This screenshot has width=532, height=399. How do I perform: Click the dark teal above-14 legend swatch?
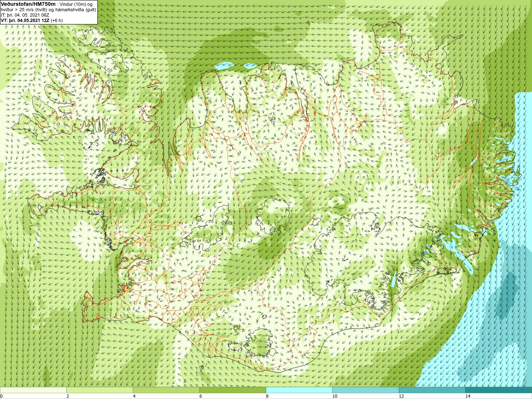(x=499, y=390)
